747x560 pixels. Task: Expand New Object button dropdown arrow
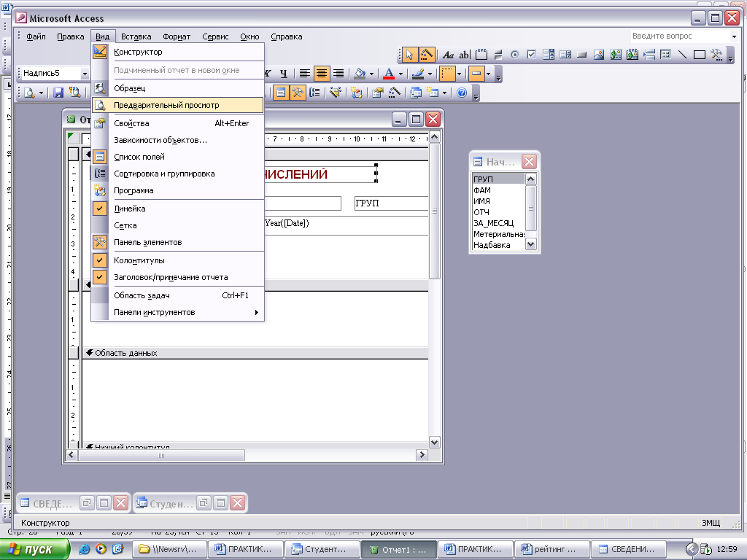pyautogui.click(x=444, y=93)
